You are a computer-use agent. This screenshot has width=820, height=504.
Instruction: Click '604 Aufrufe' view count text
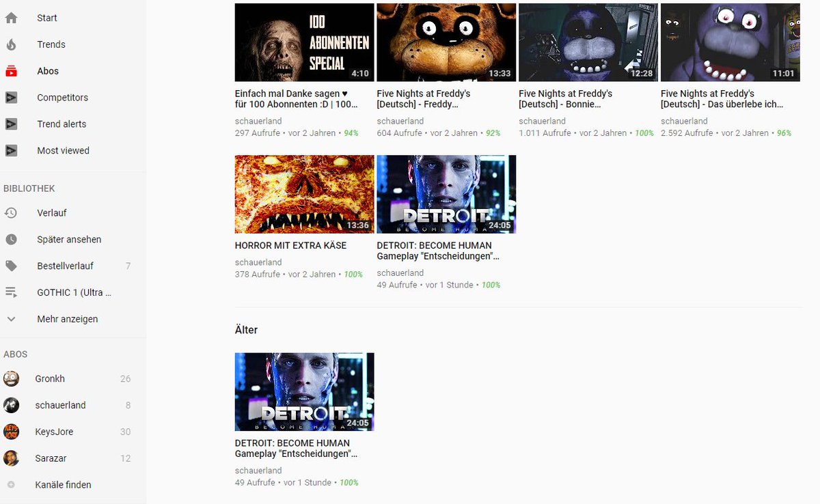tap(400, 133)
